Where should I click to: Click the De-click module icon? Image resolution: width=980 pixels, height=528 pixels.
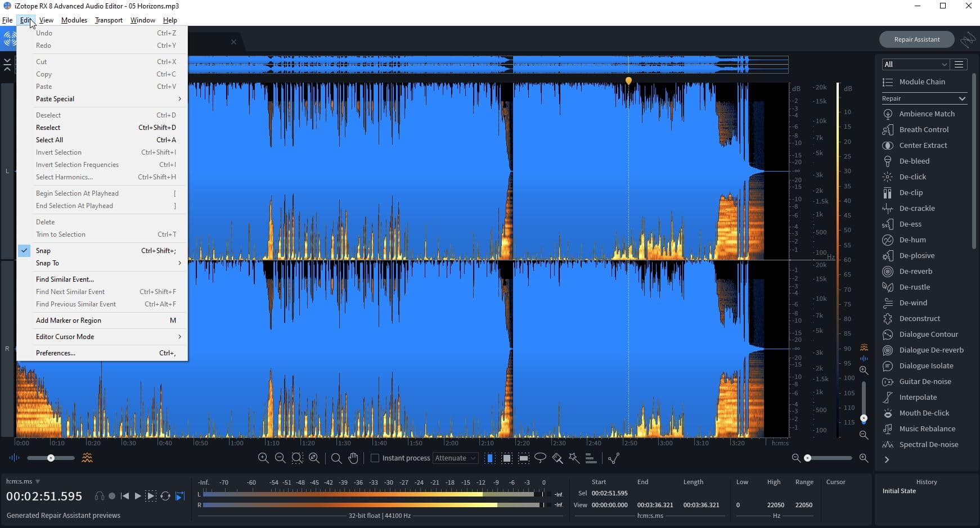pos(888,177)
